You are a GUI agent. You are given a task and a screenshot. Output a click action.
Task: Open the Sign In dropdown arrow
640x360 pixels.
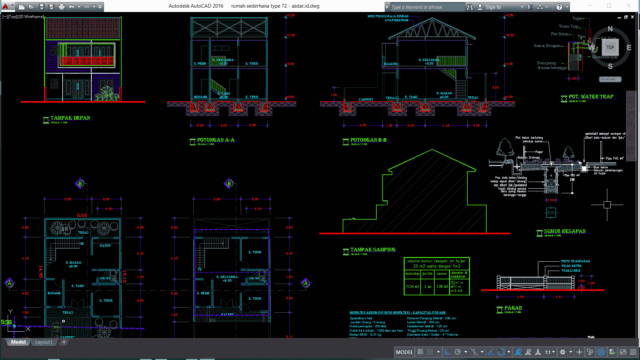[x=522, y=7]
